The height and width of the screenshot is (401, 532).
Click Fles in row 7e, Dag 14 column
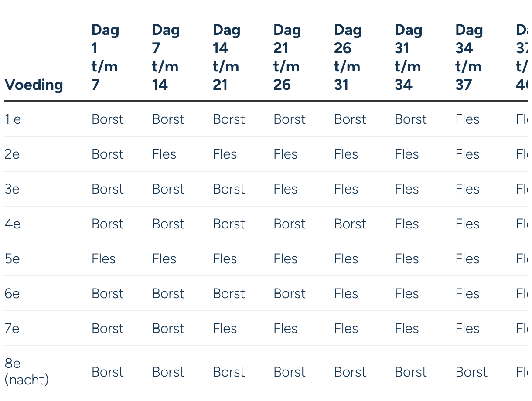[x=225, y=329]
